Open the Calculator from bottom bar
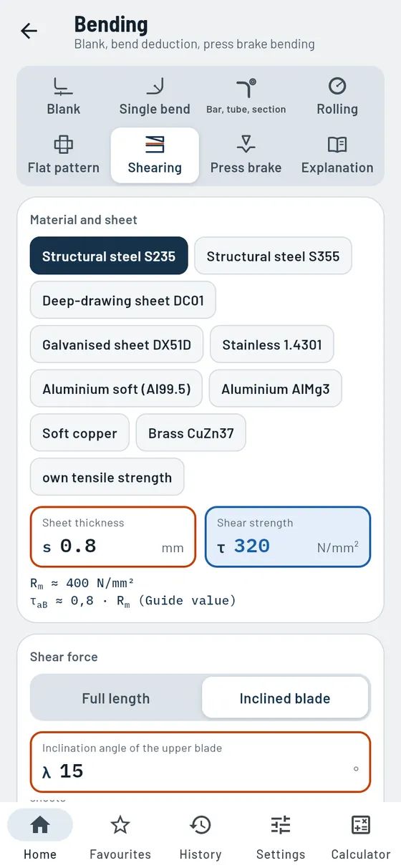The height and width of the screenshot is (868, 401). 361,835
